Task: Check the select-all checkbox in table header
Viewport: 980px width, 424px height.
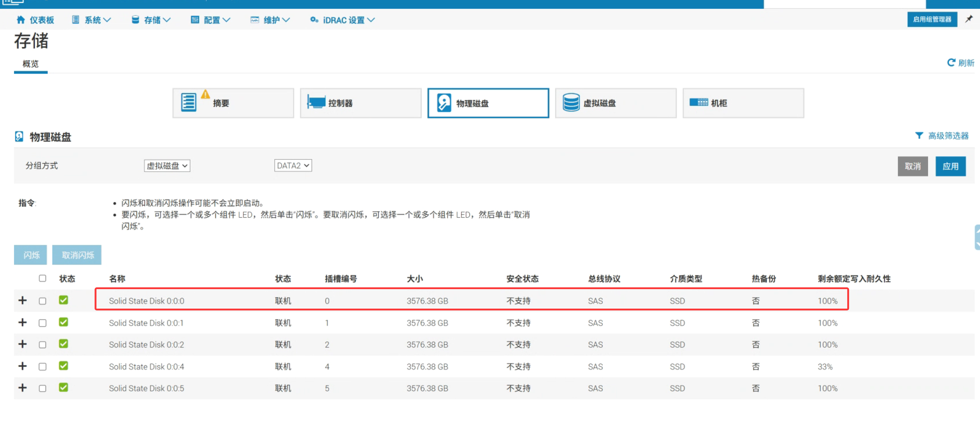Action: (x=43, y=278)
